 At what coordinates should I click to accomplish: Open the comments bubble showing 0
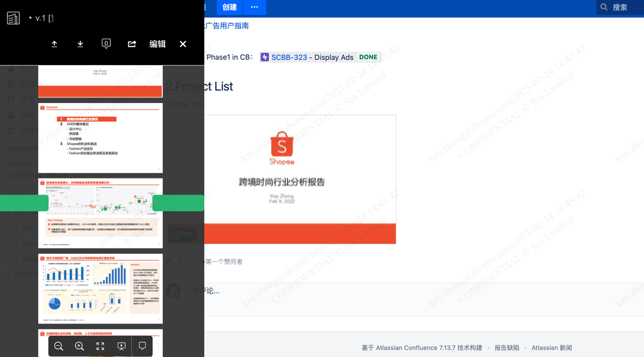tap(106, 44)
